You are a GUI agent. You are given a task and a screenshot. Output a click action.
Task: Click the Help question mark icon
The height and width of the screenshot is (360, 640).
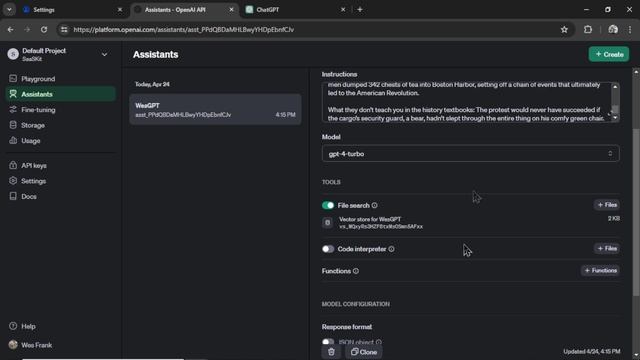13,326
